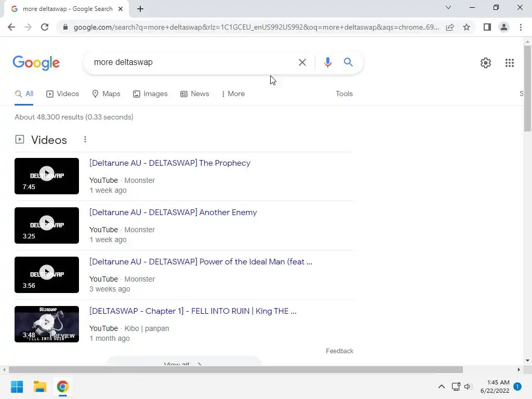The height and width of the screenshot is (399, 532).
Task: Click the browser back arrow
Action: pyautogui.click(x=11, y=27)
